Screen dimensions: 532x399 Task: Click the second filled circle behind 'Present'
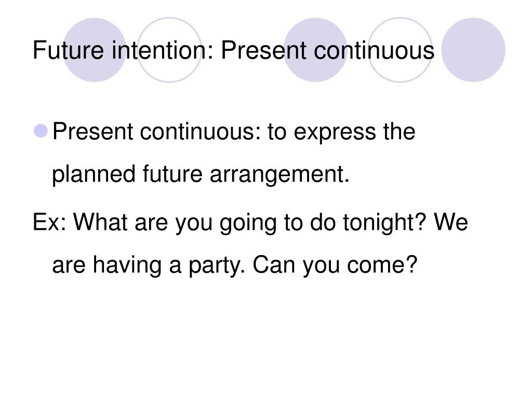coord(315,49)
